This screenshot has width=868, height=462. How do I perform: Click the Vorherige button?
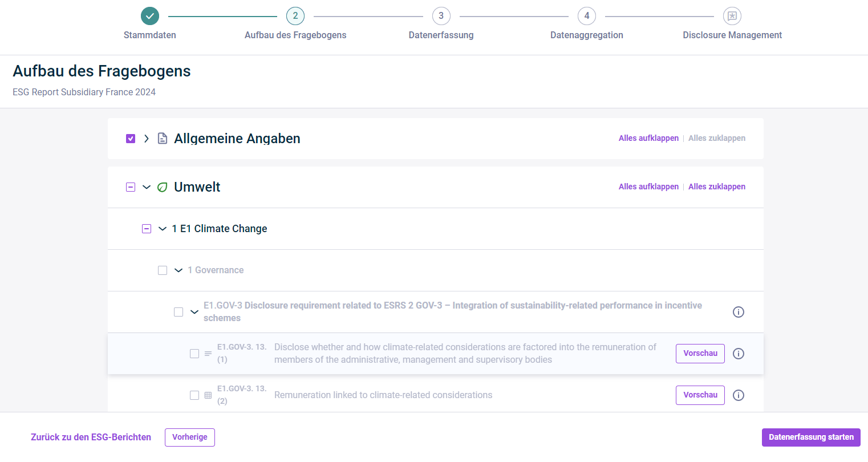190,437
